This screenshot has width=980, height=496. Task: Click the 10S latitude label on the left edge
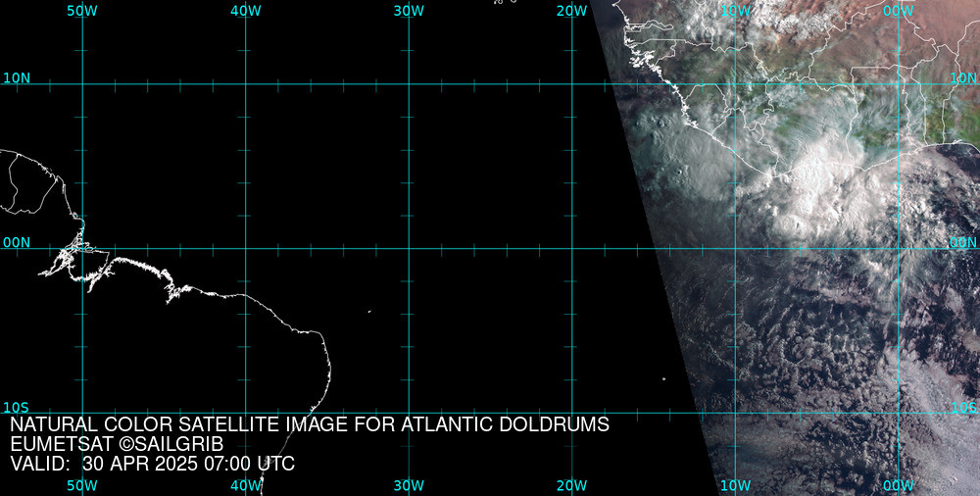[x=17, y=408]
